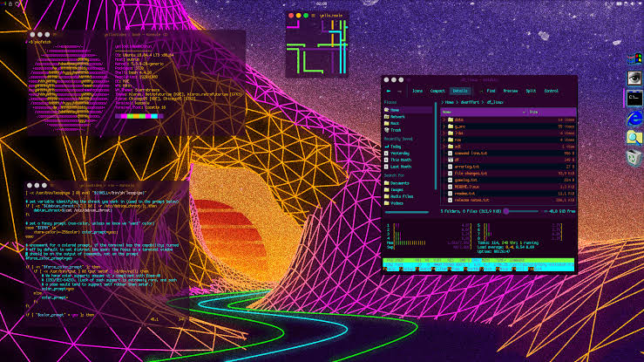Viewport: 644px width, 362px height.
Task: Open the Control menu in toolbar
Action: (x=551, y=91)
